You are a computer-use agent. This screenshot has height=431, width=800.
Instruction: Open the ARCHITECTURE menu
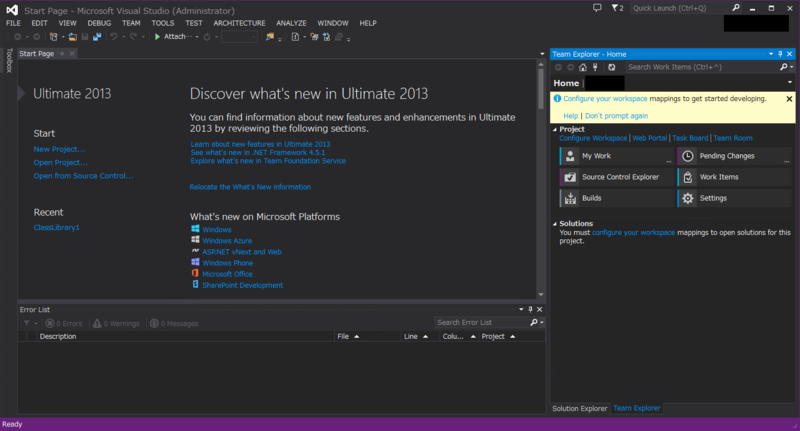[x=239, y=23]
